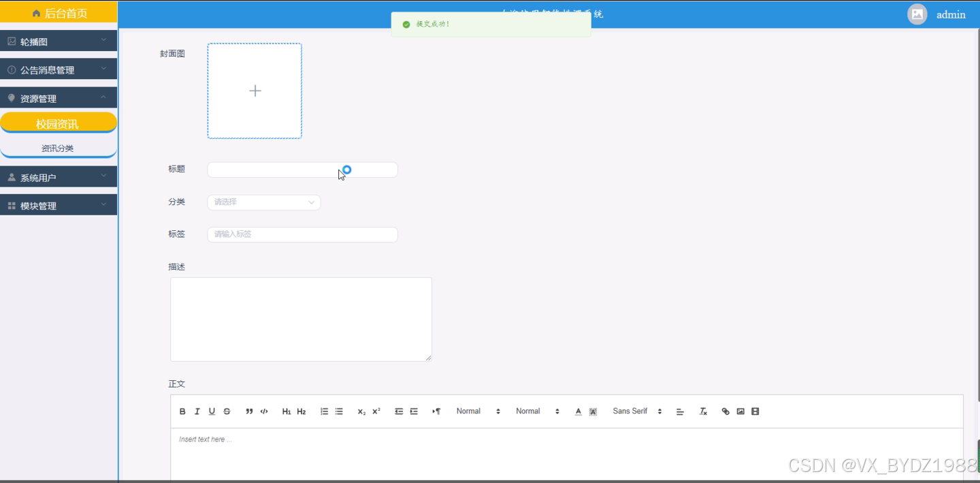Click the admin avatar image
The height and width of the screenshot is (483, 980).
point(917,14)
